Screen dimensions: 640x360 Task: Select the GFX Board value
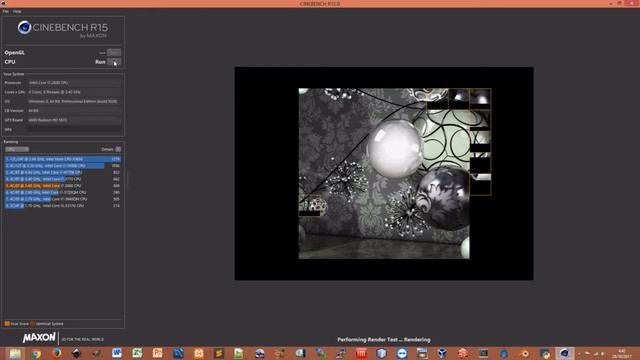tap(74, 120)
